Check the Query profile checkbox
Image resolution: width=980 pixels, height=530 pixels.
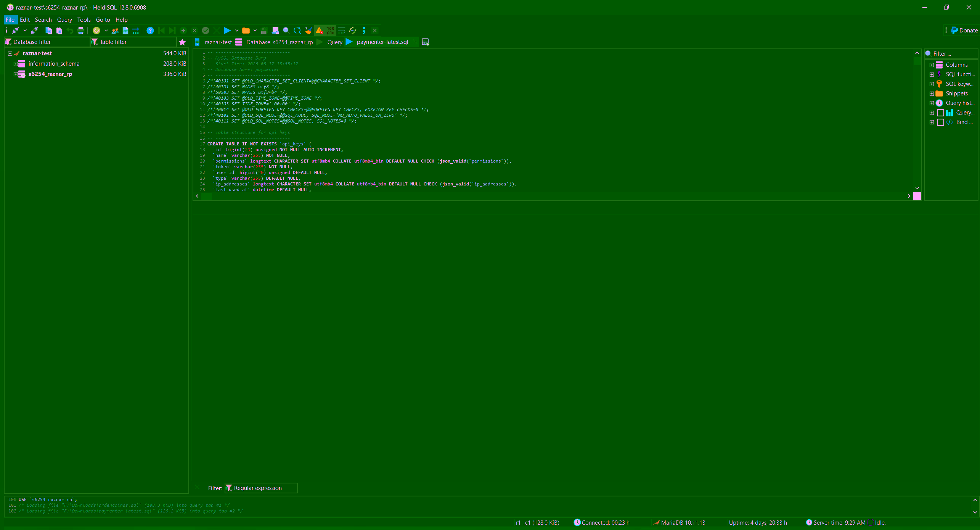[940, 113]
